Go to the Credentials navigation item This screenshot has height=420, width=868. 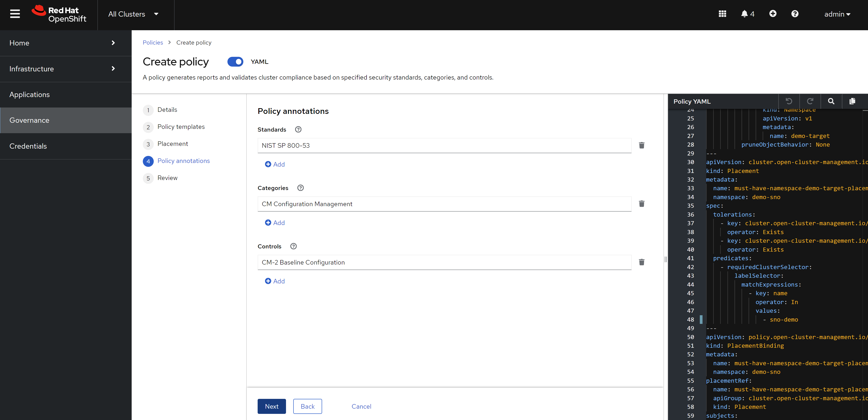(x=28, y=146)
